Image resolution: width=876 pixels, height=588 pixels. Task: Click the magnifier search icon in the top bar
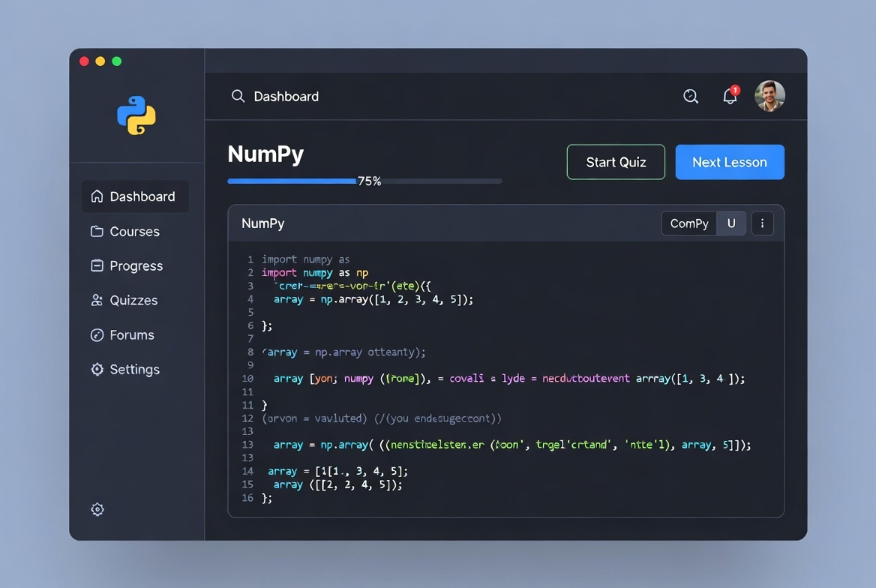pos(690,96)
